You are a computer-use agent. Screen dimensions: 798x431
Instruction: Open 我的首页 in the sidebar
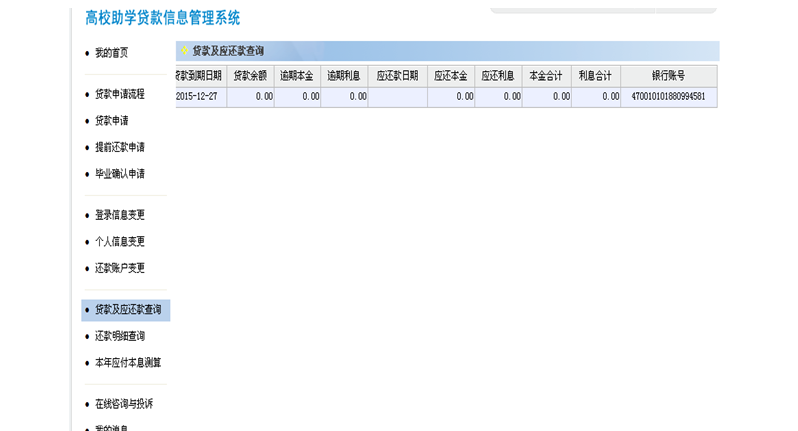(x=111, y=53)
